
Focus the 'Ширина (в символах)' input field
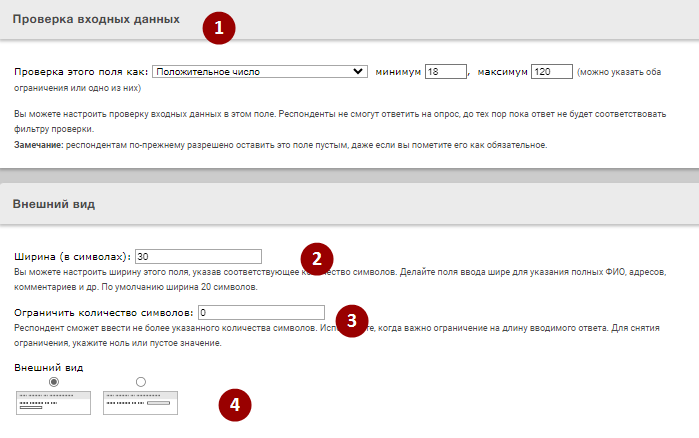(198, 256)
